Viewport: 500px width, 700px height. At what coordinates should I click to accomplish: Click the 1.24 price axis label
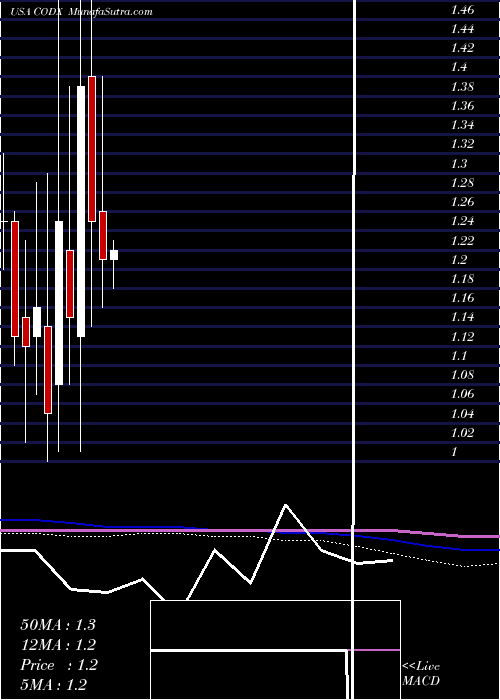click(462, 221)
